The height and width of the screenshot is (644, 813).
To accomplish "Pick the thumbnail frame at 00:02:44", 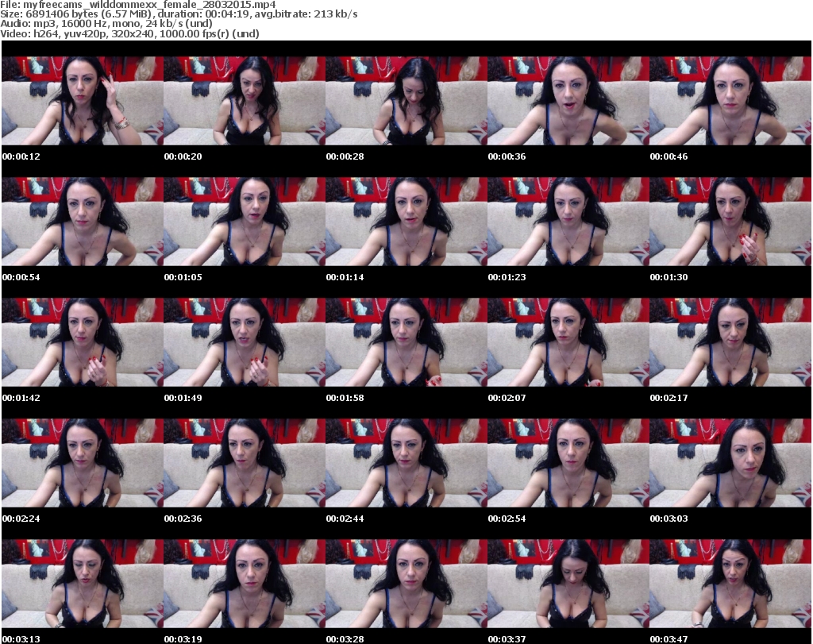I will [406, 463].
